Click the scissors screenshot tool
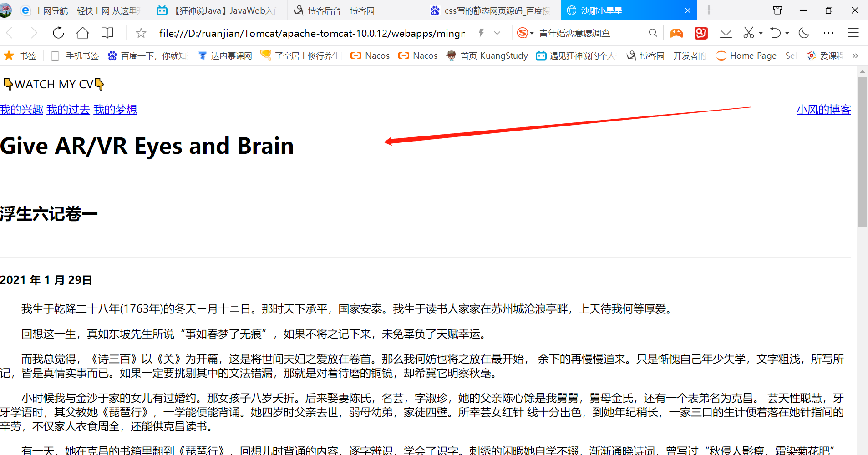This screenshot has width=868, height=455. tap(748, 33)
